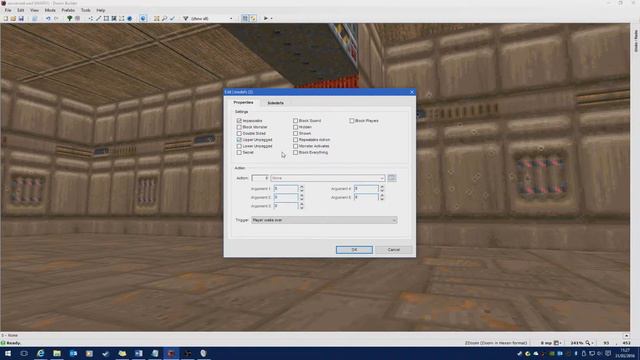Image resolution: width=640 pixels, height=360 pixels.
Task: Open the Edit menu
Action: tap(20, 10)
